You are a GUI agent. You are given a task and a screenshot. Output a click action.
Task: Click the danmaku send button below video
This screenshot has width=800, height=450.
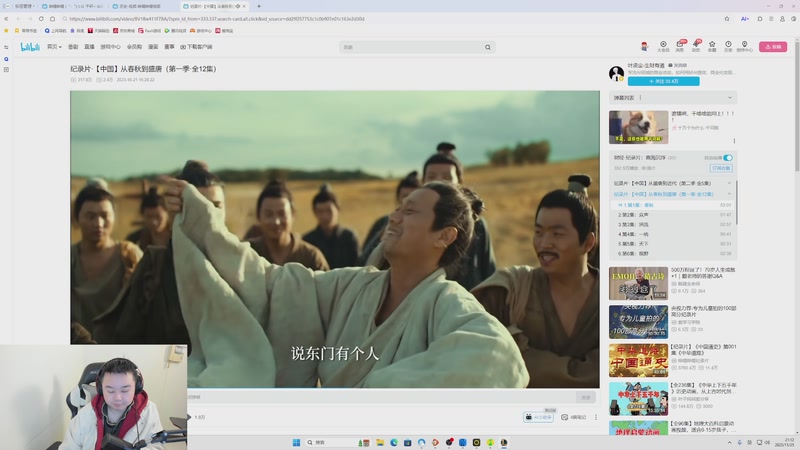tap(586, 397)
